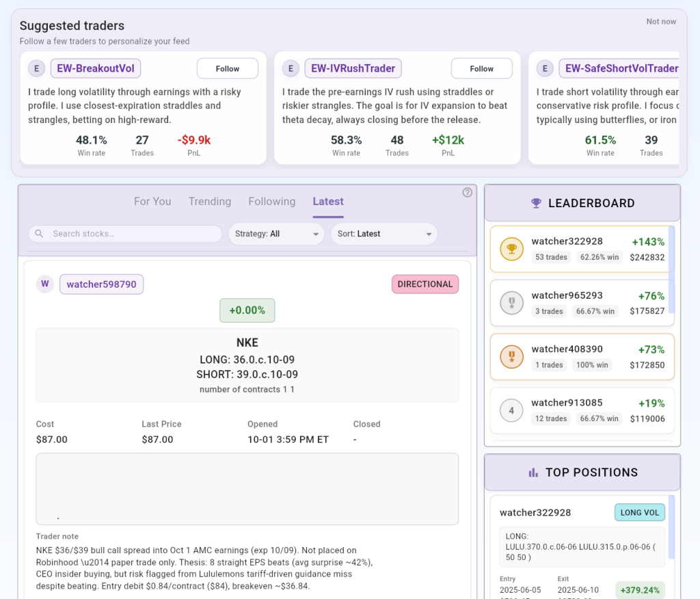Image resolution: width=700 pixels, height=599 pixels.
Task: Click the Top Positions bar chart icon
Action: (533, 472)
